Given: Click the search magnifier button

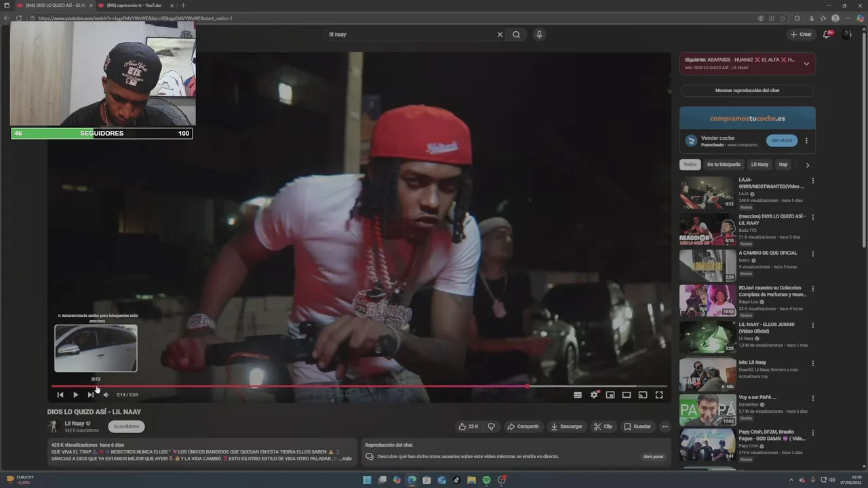Looking at the screenshot, I should coord(516,35).
